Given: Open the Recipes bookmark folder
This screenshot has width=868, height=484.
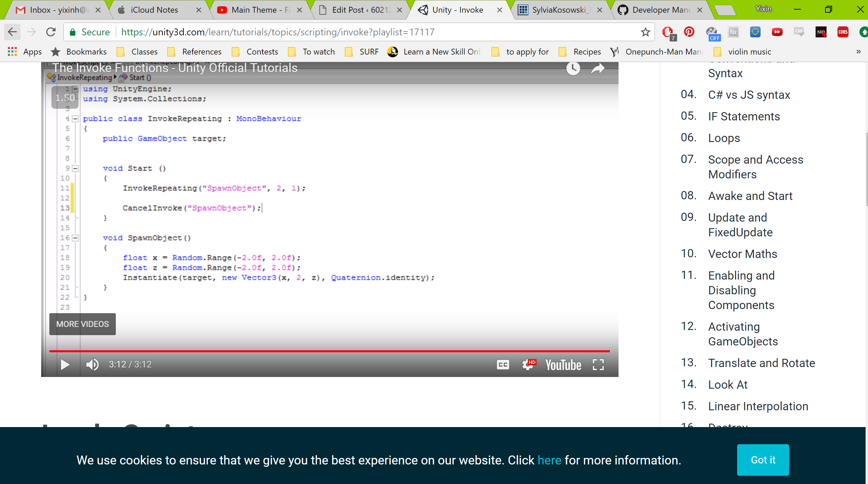Looking at the screenshot, I should (580, 52).
